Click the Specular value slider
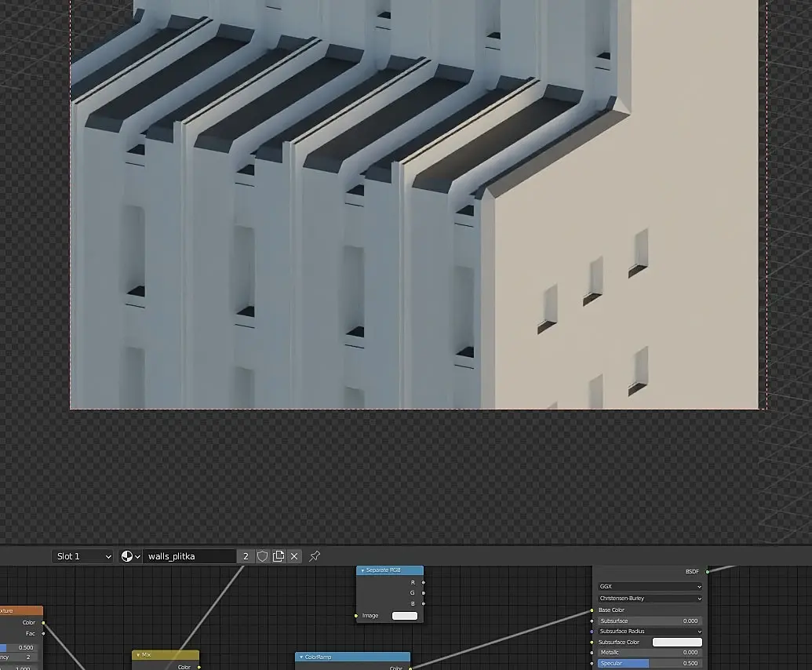812x670 pixels. [650, 663]
